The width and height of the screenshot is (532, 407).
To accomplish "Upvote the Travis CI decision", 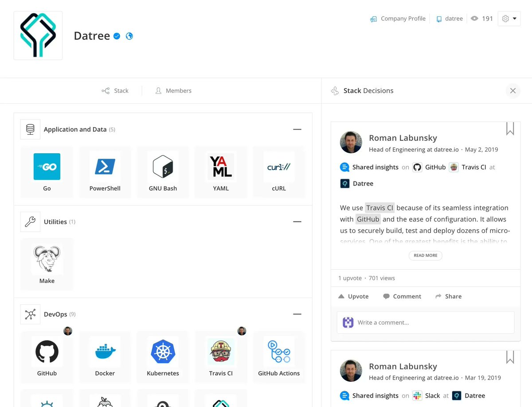I will [x=353, y=296].
